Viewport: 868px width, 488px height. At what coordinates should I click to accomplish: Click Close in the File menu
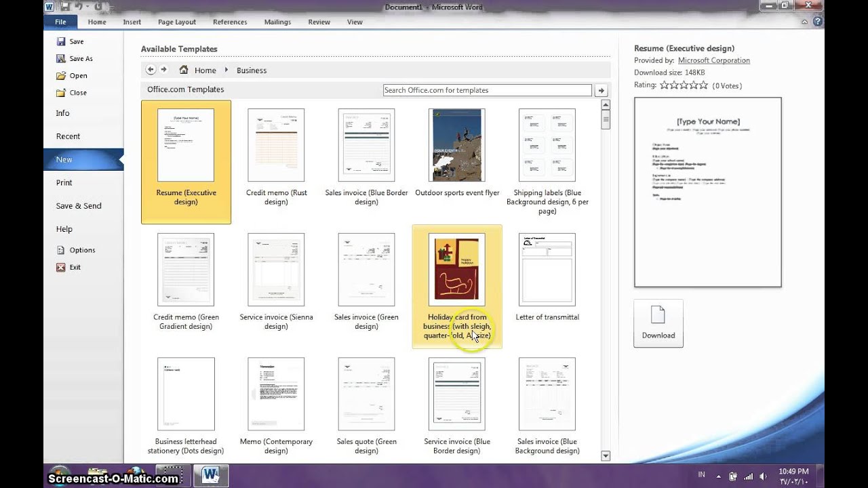tap(71, 92)
